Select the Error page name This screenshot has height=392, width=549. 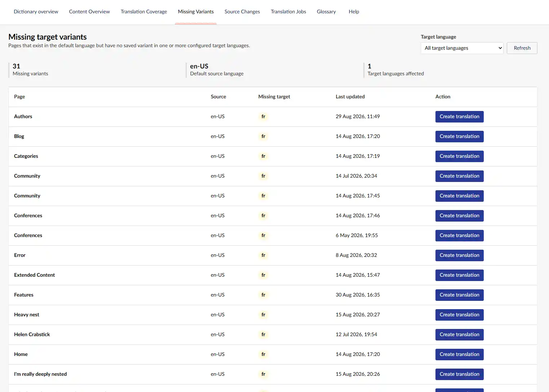point(20,255)
